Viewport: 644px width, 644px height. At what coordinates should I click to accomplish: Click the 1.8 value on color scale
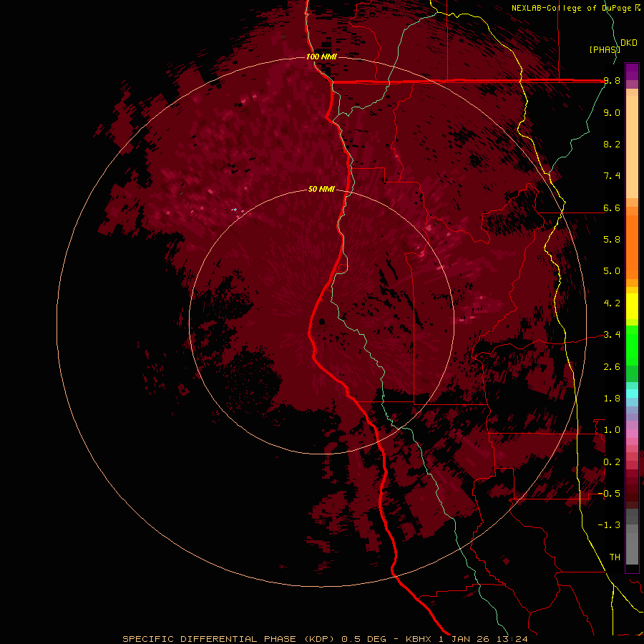tap(612, 399)
